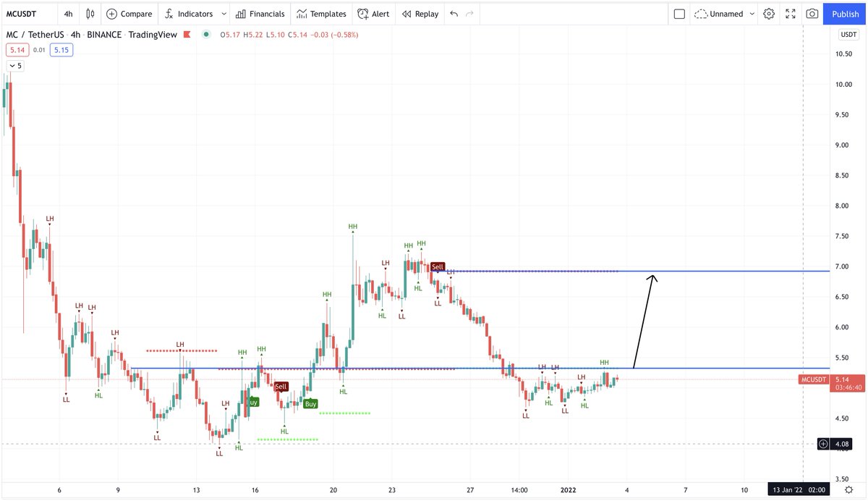
Task: Open indicator Templates
Action: pyautogui.click(x=321, y=14)
